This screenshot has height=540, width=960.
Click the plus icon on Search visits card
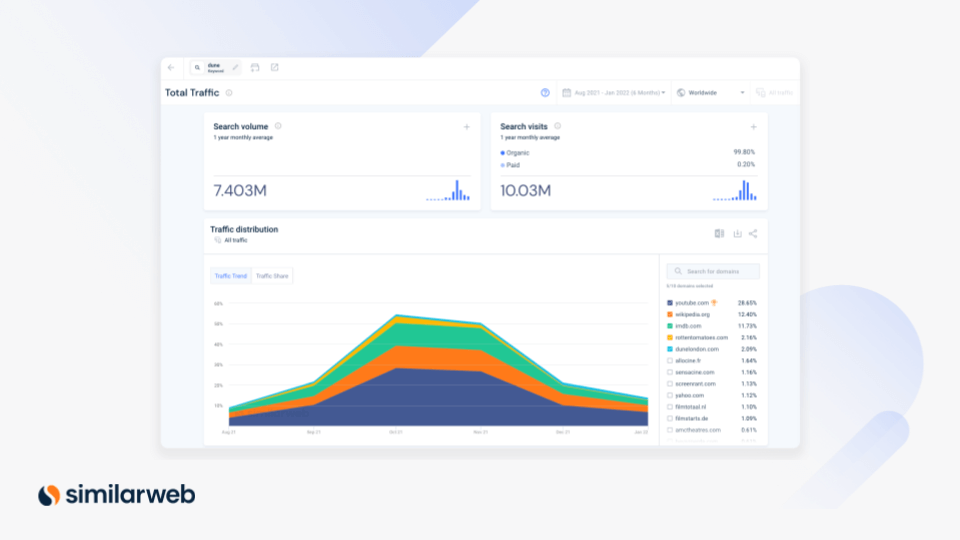753,127
